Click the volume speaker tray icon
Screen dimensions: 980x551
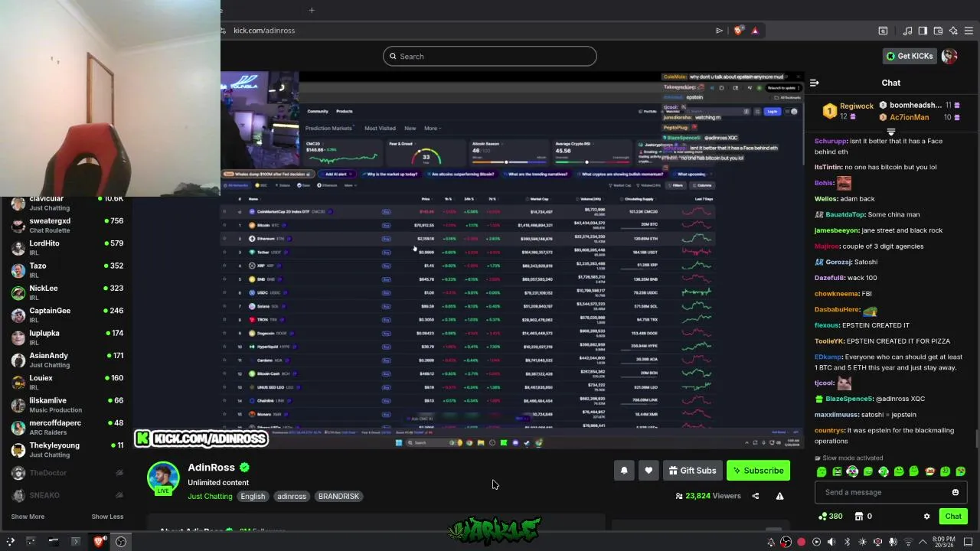pos(831,542)
